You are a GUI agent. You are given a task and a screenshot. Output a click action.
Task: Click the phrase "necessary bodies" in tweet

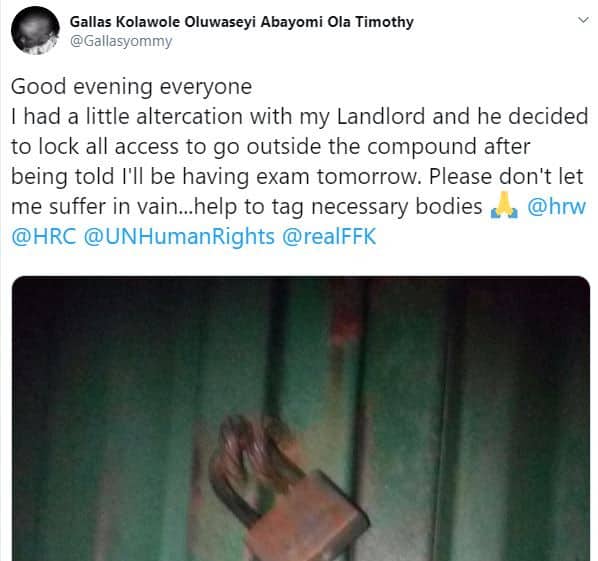tap(397, 207)
